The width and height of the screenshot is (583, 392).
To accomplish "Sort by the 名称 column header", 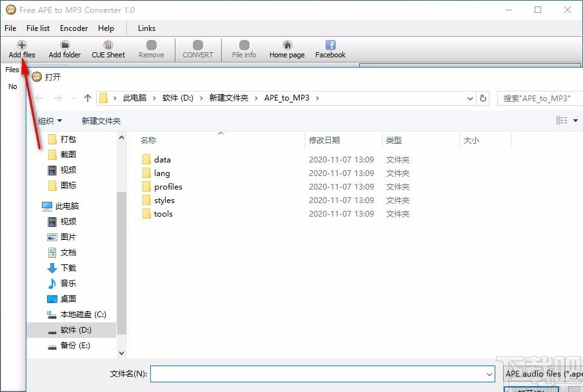I will 148,140.
